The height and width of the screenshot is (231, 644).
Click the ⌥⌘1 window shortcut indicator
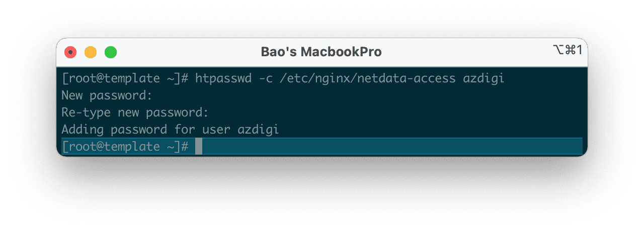pos(567,50)
